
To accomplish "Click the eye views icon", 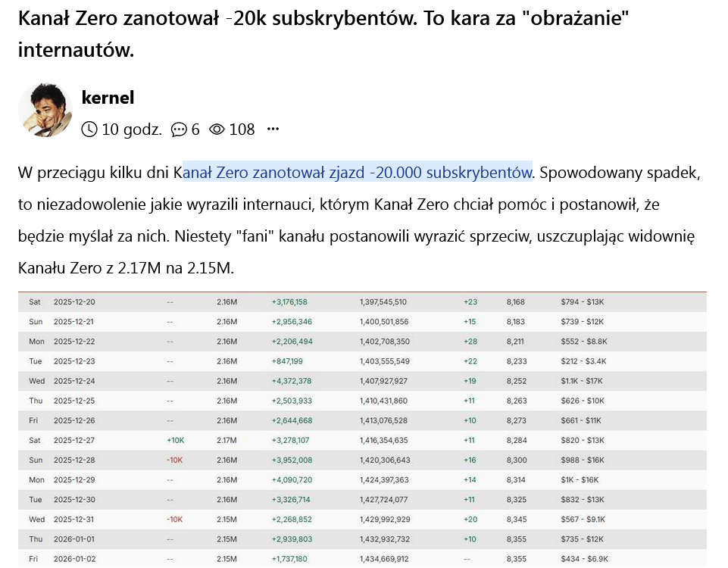I will point(217,130).
